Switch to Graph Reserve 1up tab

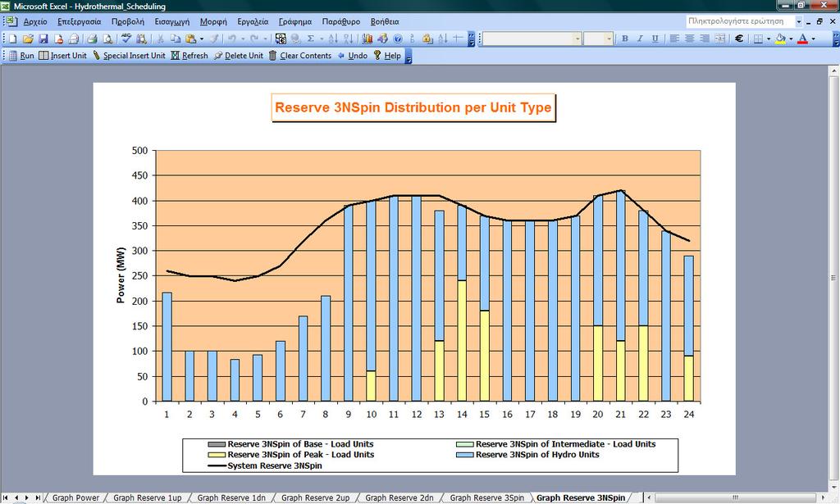148,497
